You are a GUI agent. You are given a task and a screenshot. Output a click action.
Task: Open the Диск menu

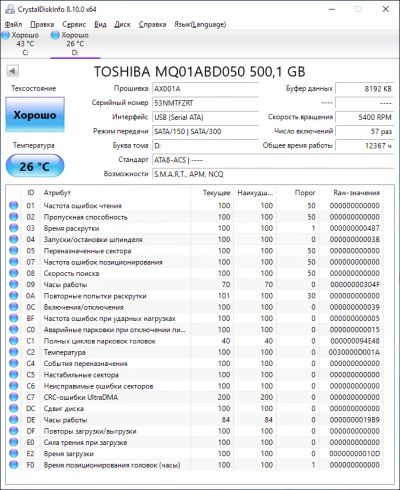pos(122,24)
